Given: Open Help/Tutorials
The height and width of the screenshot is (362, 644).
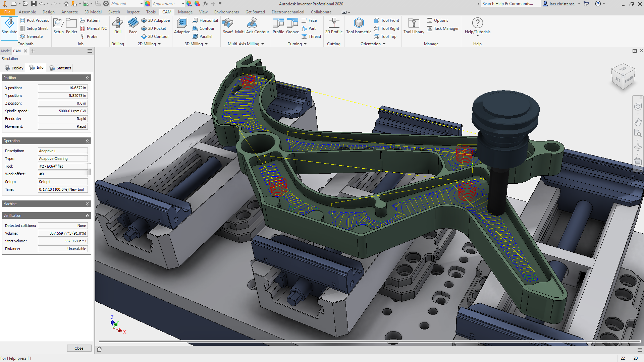Looking at the screenshot, I should point(477,27).
